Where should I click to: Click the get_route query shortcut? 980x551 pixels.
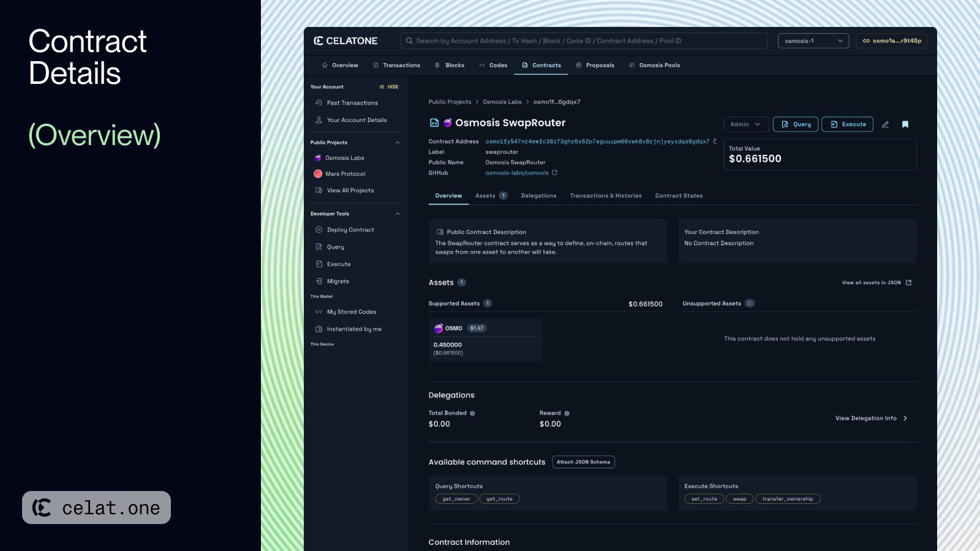[x=499, y=499]
